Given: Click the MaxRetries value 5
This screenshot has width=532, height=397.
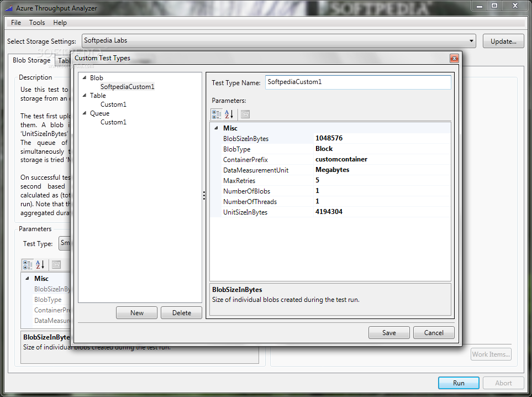Looking at the screenshot, I should (382, 180).
